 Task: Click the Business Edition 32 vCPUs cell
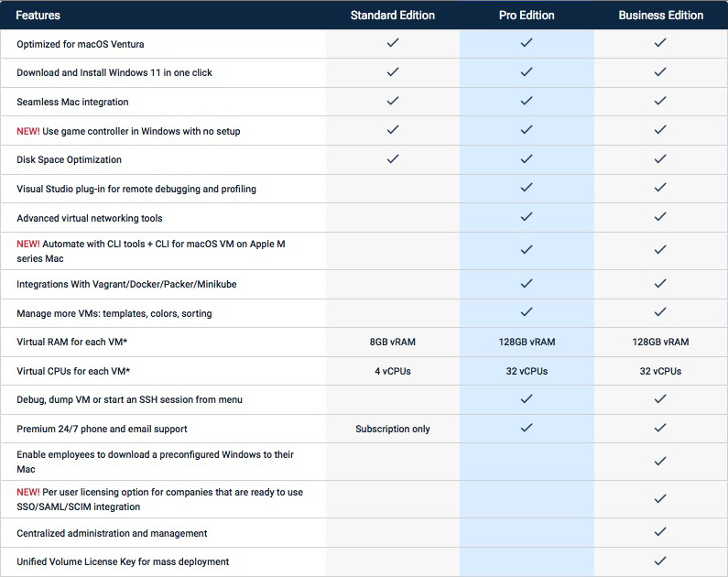(x=660, y=371)
